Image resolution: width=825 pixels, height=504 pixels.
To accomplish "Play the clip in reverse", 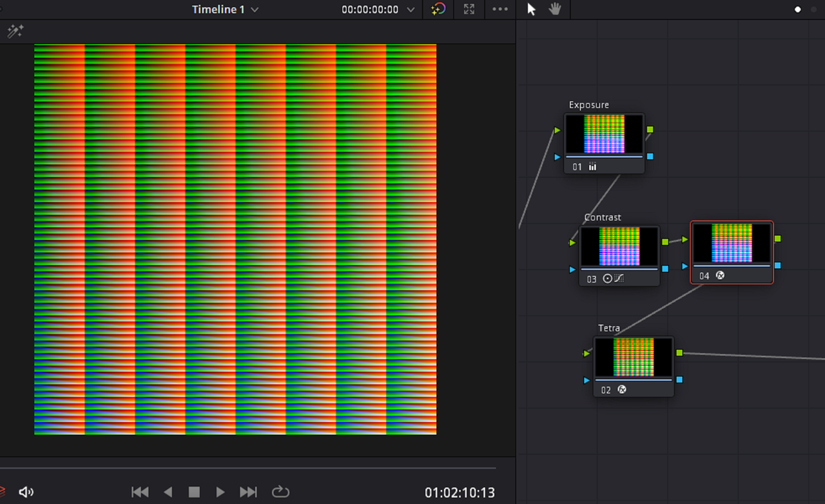I will 168,492.
